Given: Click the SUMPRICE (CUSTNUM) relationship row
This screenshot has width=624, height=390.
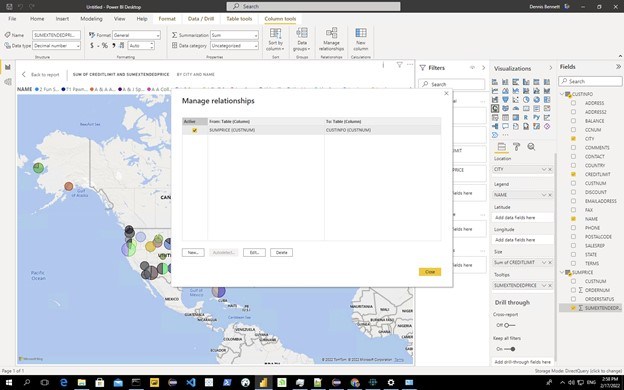Looking at the screenshot, I should click(311, 130).
